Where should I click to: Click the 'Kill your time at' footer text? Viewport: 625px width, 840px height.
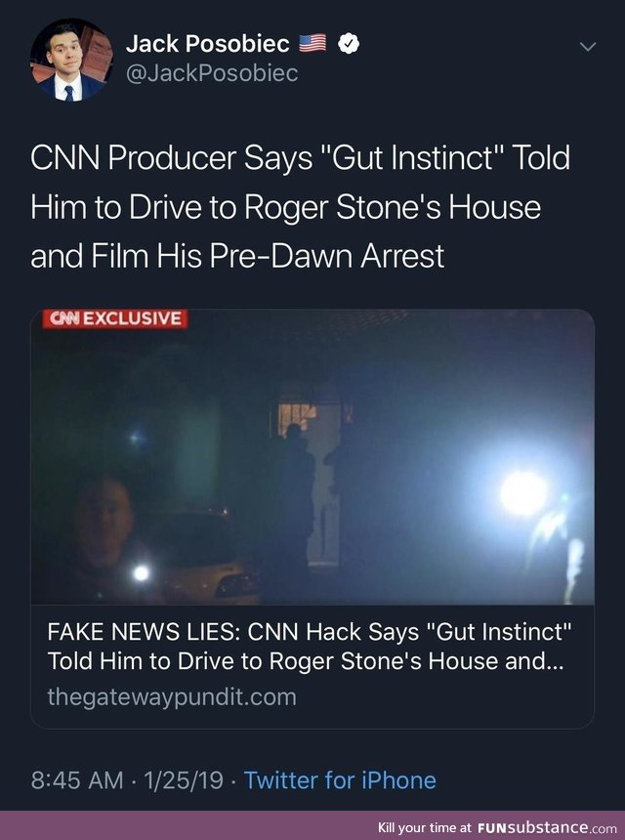[425, 827]
